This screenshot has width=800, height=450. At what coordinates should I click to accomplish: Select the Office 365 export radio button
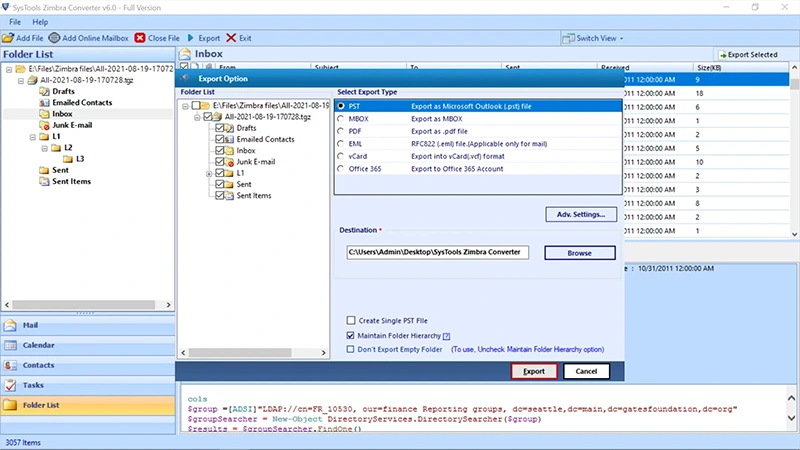[341, 170]
